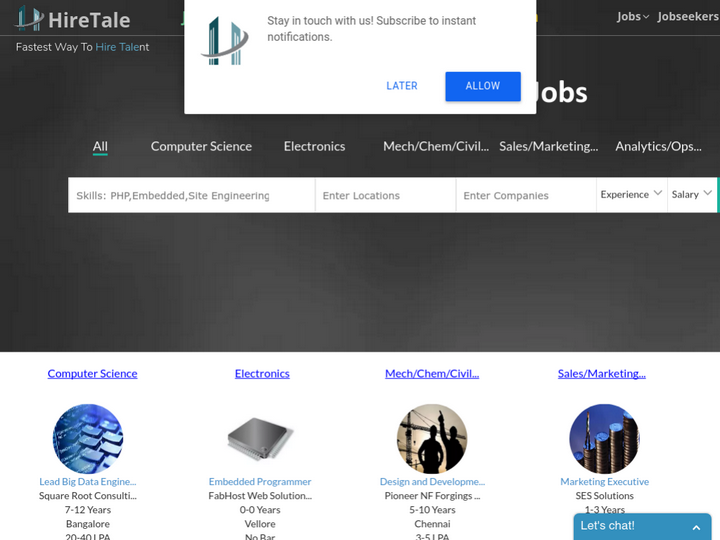Open the Design and Development construction thumbnail
This screenshot has height=540, width=720.
(x=432, y=439)
